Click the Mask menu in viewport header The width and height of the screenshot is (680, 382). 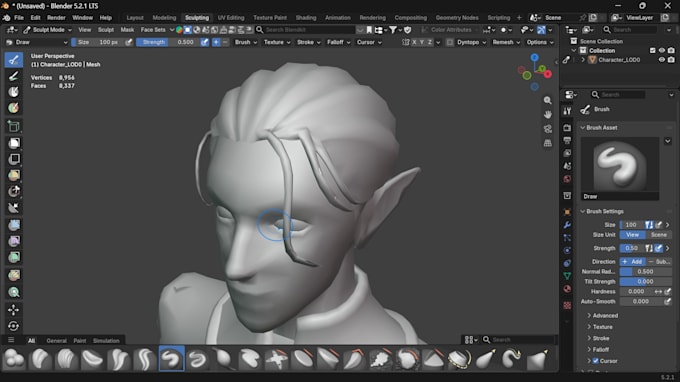[x=127, y=30]
